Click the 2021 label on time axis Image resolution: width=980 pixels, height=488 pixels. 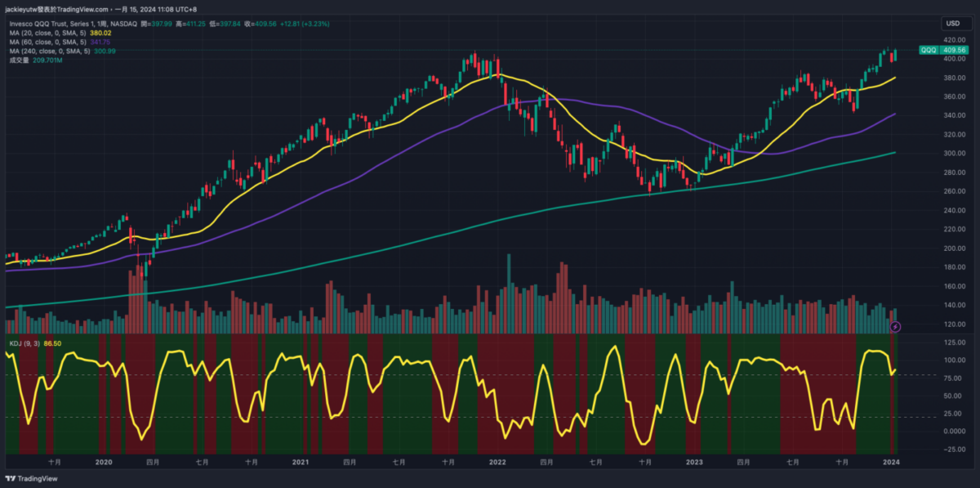coord(300,462)
